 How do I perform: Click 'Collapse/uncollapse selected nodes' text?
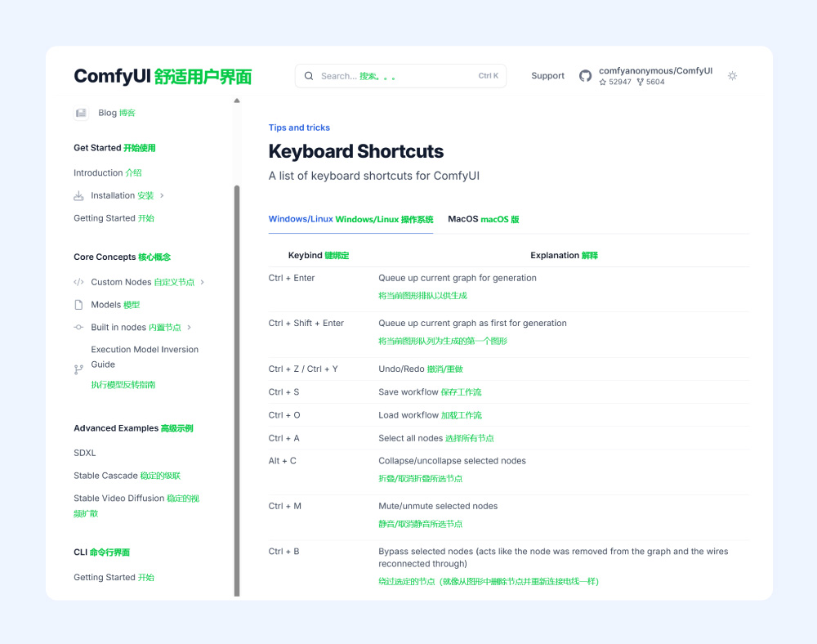pyautogui.click(x=452, y=461)
